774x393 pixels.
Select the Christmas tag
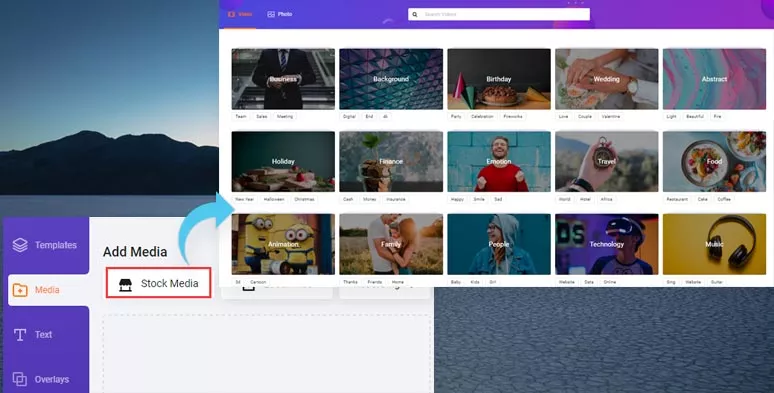point(304,199)
